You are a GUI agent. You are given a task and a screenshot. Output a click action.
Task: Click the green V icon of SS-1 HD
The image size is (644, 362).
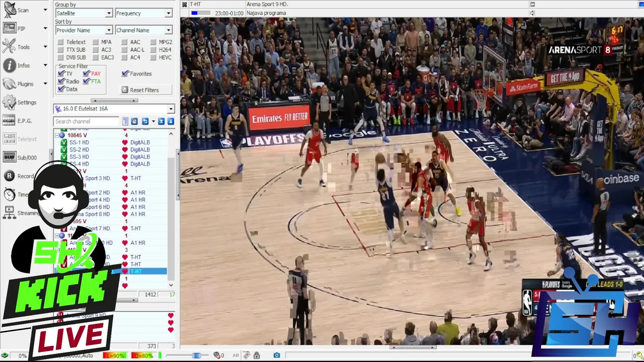(x=64, y=142)
